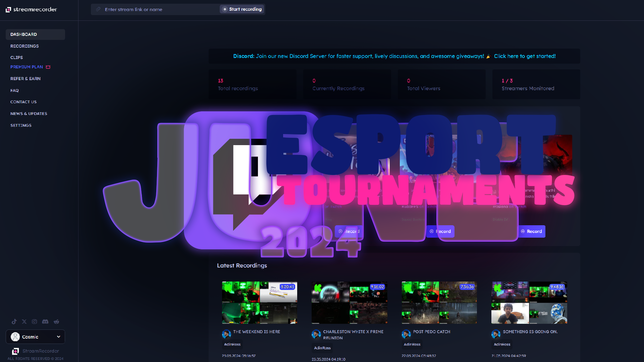
Task: Click Cosmic user avatar icon
Action: [15, 337]
